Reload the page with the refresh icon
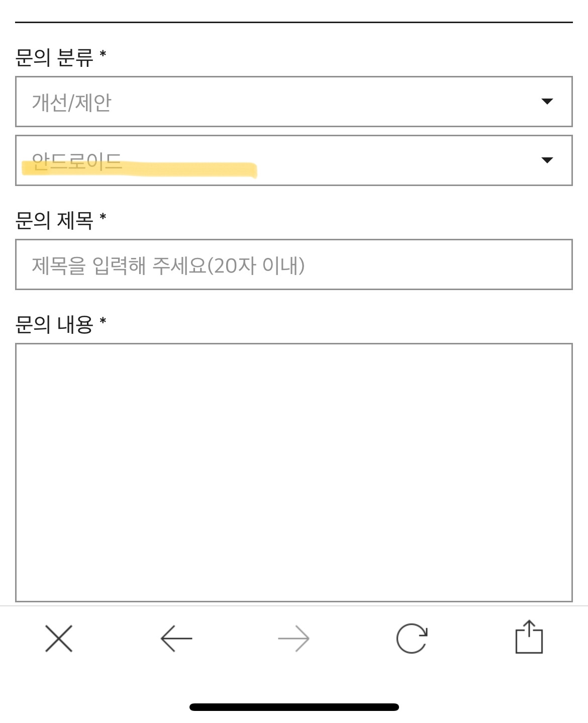 [x=412, y=639]
